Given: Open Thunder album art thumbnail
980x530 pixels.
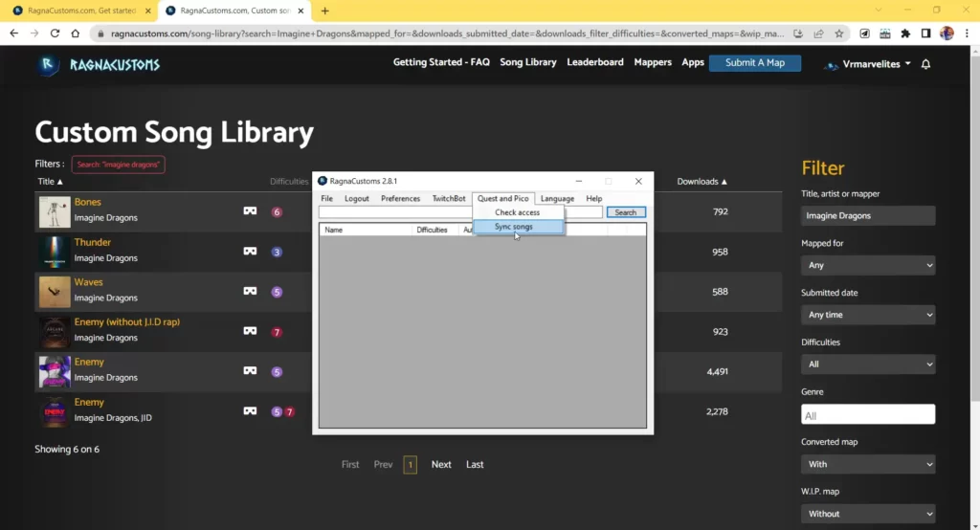Looking at the screenshot, I should click(55, 252).
